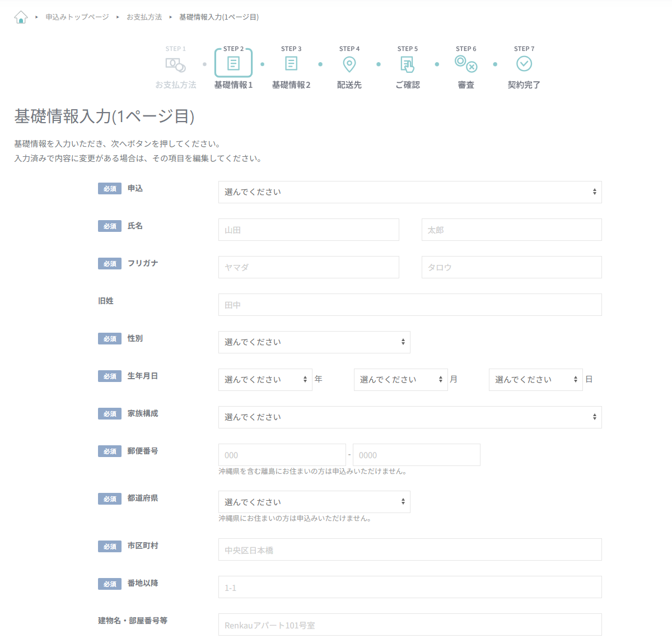
Task: Click the STEP 4 delivery location pin icon
Action: pos(349,64)
